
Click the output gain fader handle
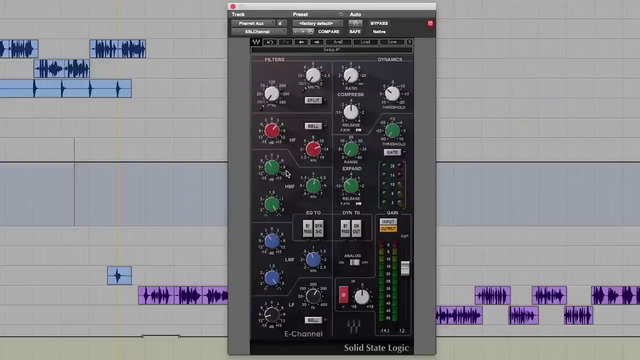tap(404, 268)
